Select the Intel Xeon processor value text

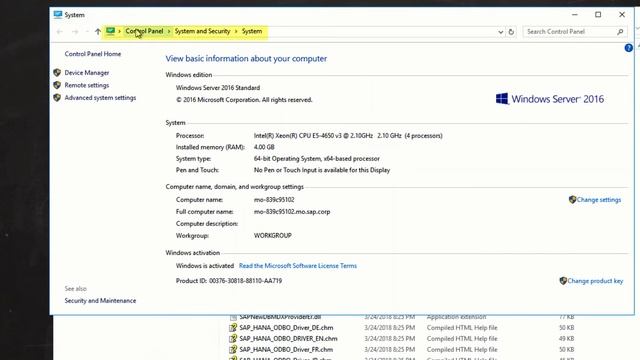click(348, 136)
